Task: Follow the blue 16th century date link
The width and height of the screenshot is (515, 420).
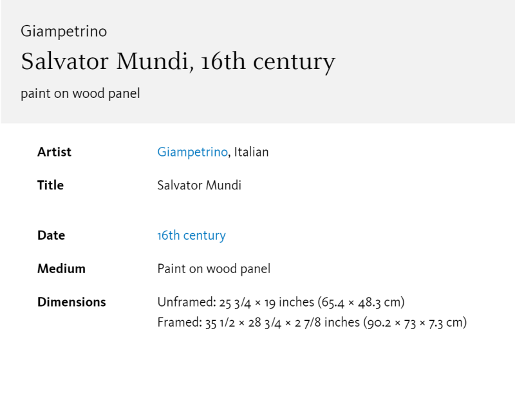Action: (x=191, y=235)
